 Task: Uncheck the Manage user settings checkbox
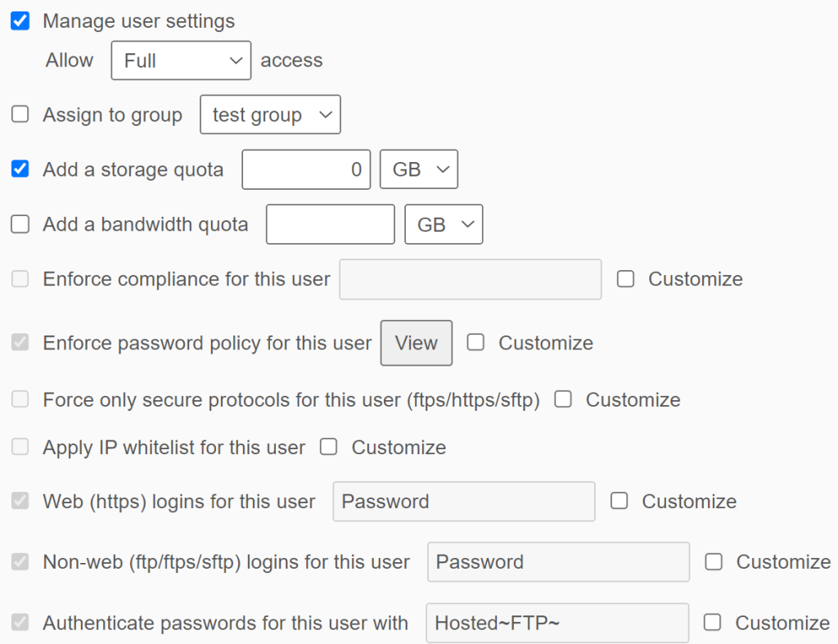pyautogui.click(x=20, y=21)
